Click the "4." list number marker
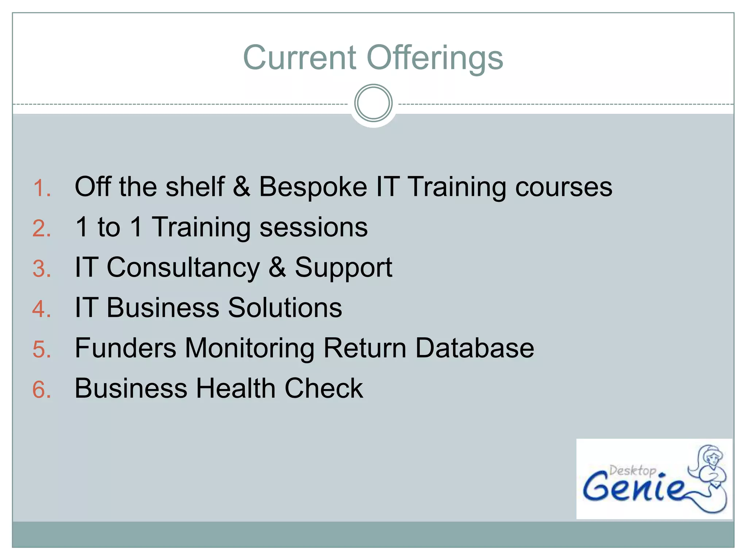The image size is (747, 560). point(42,309)
